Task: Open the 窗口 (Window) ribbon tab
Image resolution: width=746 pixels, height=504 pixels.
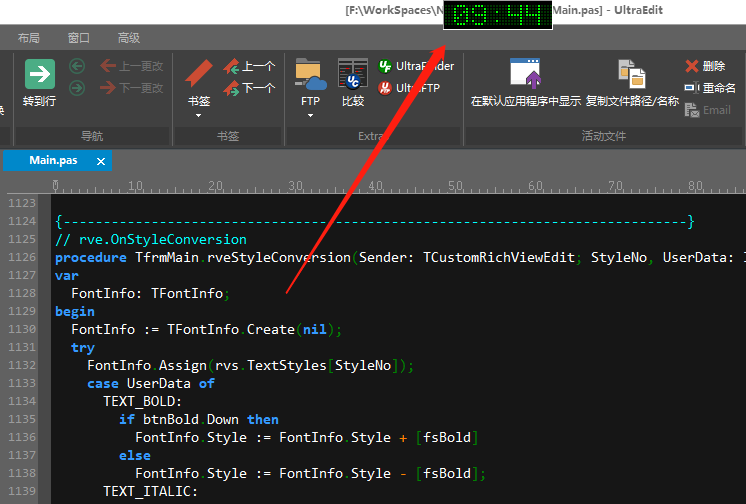Action: click(79, 38)
